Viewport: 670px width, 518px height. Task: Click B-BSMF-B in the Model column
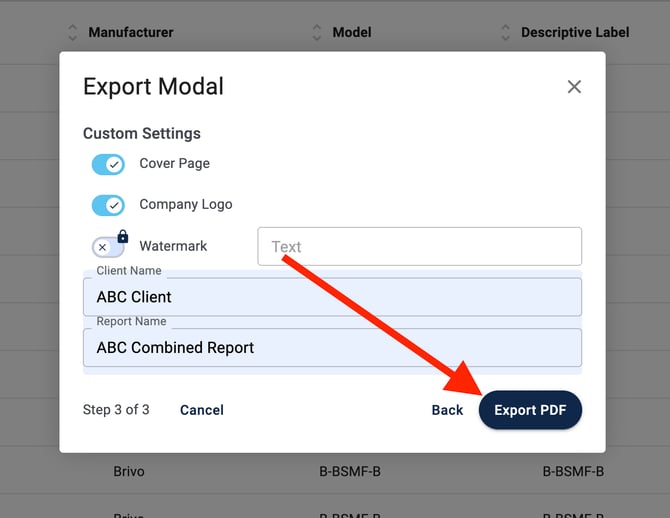pos(350,471)
